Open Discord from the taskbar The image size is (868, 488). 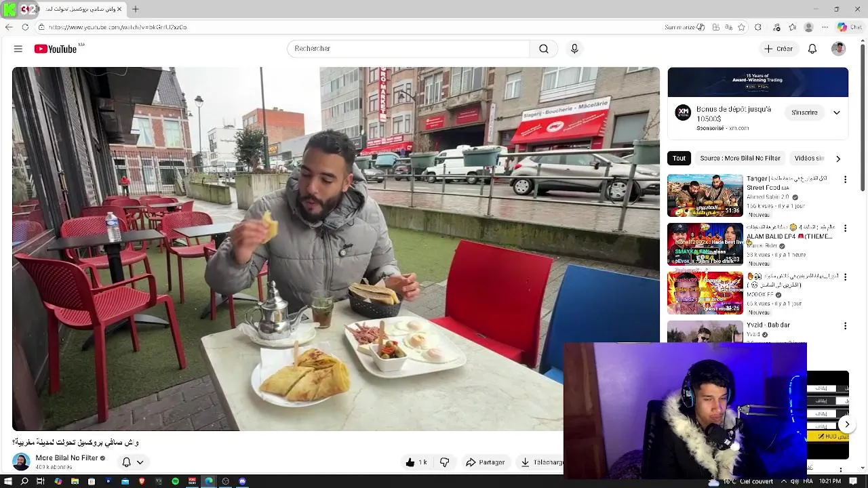point(242,481)
